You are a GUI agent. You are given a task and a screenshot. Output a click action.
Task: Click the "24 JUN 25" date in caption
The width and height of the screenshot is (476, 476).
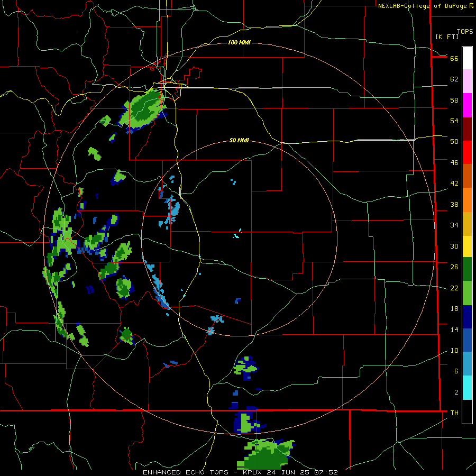(289, 472)
